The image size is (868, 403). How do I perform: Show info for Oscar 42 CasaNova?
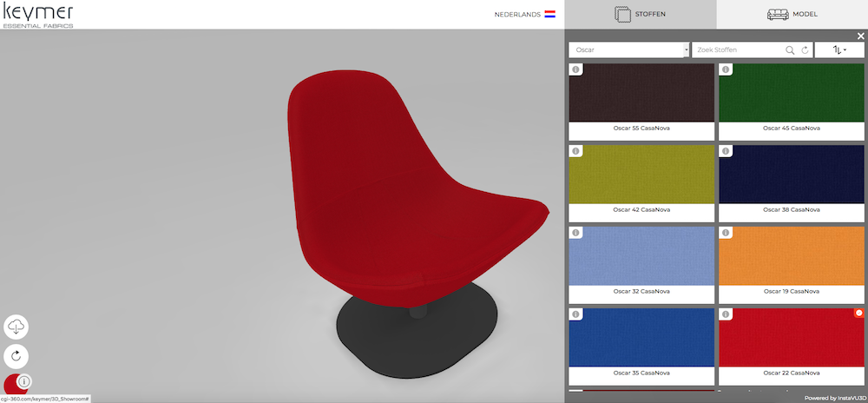(575, 151)
